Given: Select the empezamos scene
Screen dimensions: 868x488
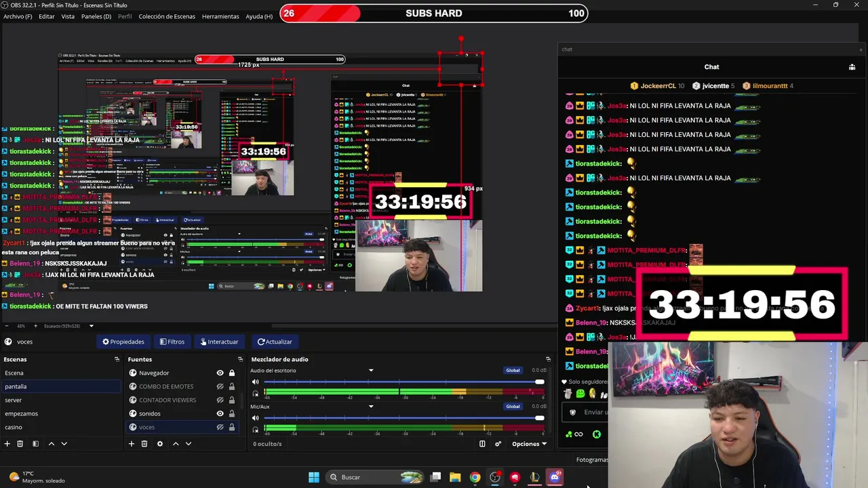Looking at the screenshot, I should (61, 413).
